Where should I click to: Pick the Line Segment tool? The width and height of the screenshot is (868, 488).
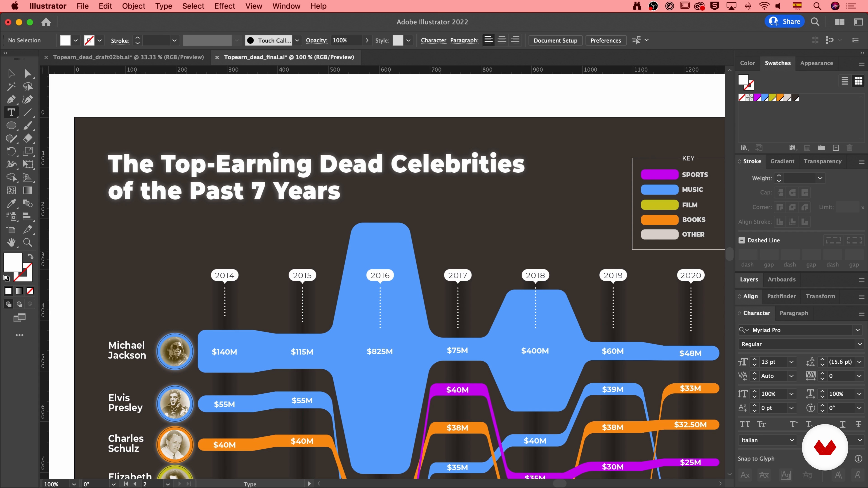28,112
